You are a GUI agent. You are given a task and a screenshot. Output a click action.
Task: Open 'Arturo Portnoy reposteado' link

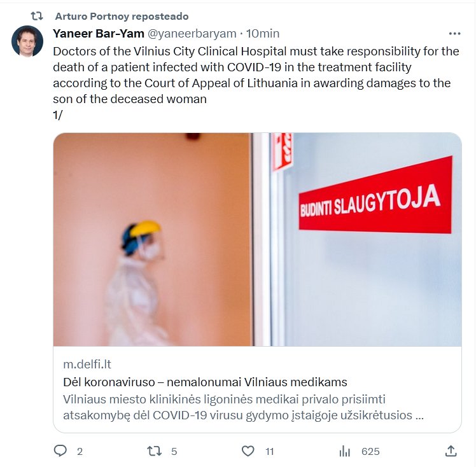tap(122, 16)
